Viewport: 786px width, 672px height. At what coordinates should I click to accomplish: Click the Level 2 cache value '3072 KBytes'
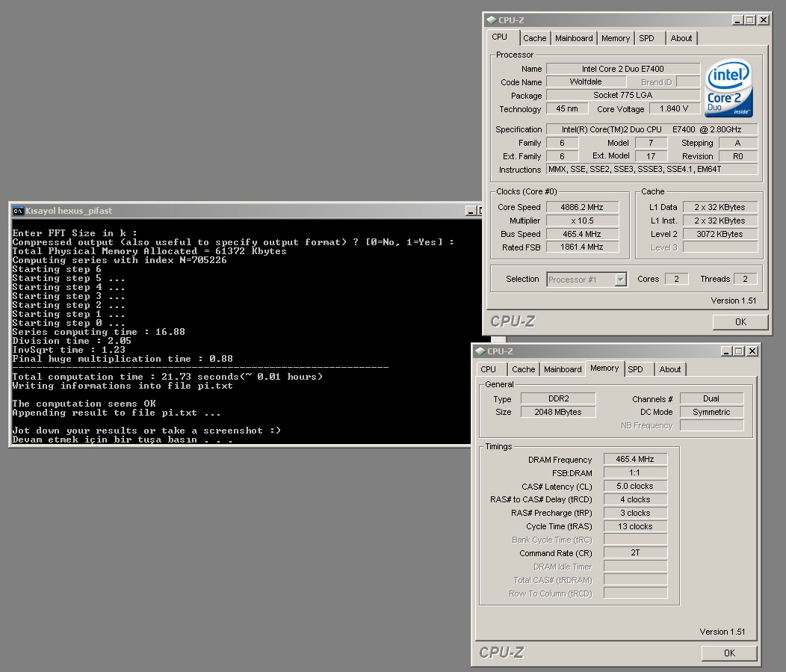pos(720,234)
